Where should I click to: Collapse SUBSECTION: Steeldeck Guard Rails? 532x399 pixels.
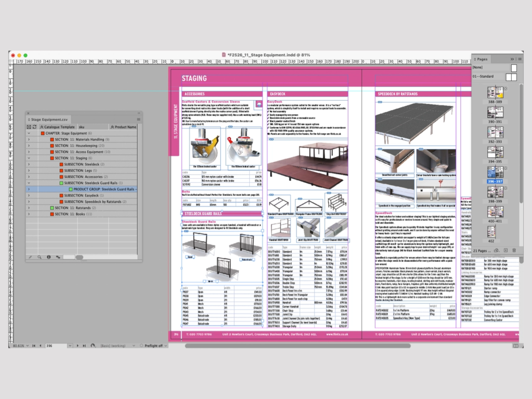[x=29, y=183]
